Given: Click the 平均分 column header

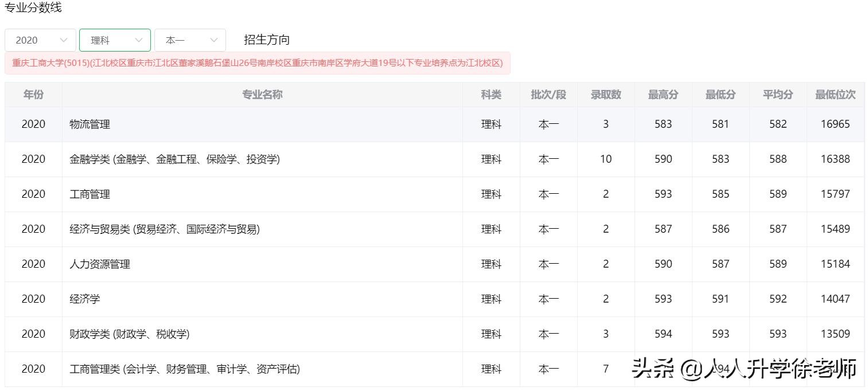Looking at the screenshot, I should point(777,95).
